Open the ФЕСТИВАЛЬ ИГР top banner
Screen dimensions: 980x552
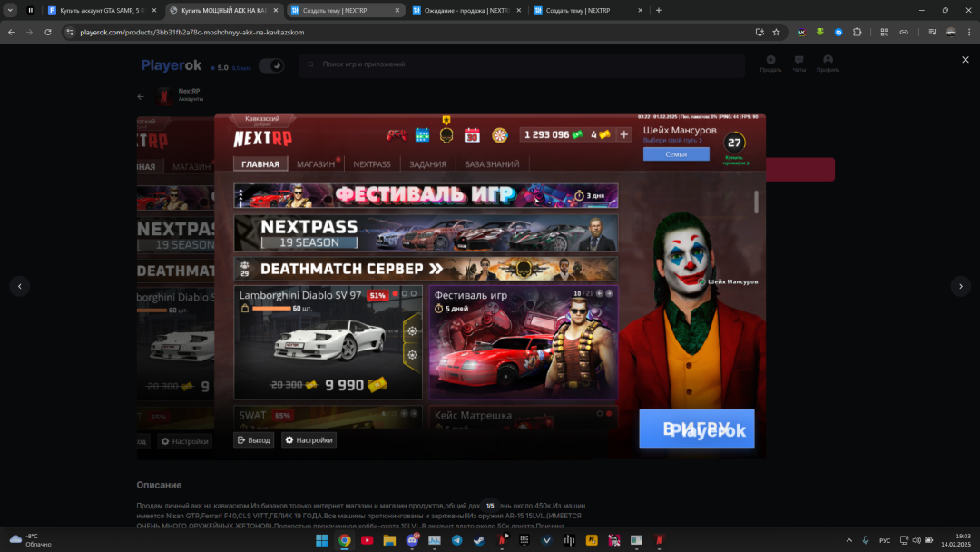(x=426, y=196)
